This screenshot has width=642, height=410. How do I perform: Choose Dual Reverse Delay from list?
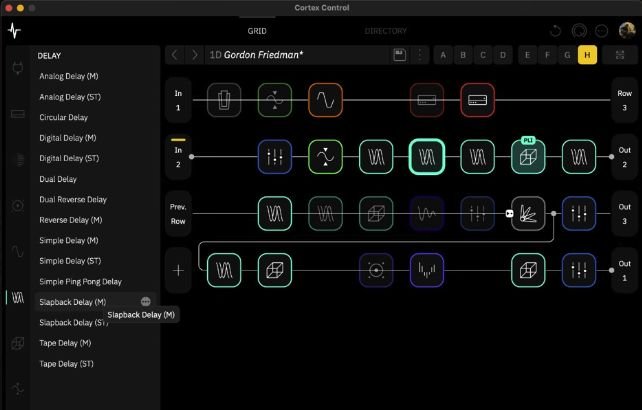pyautogui.click(x=73, y=199)
